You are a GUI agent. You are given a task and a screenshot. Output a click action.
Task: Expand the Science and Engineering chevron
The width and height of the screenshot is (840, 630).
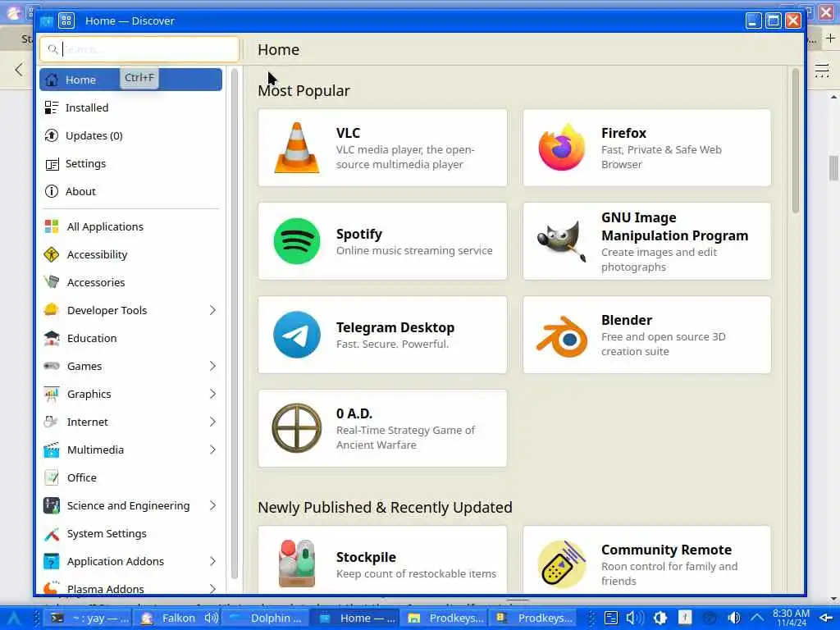click(212, 505)
